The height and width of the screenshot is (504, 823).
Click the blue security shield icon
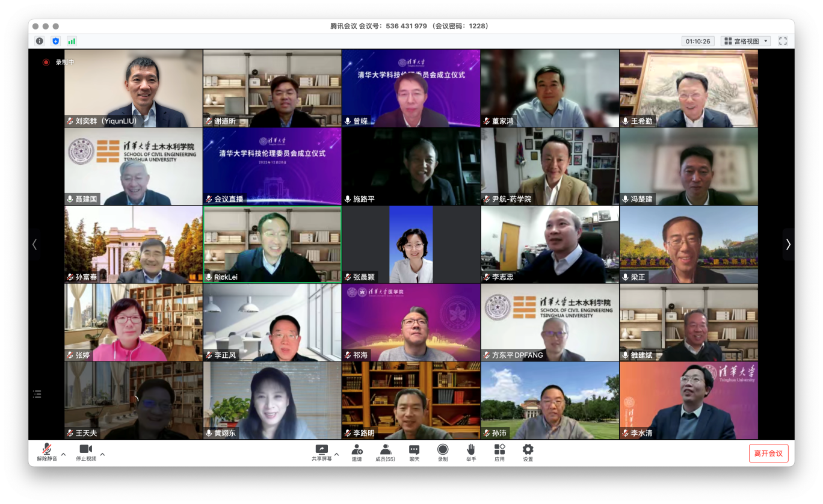coord(56,41)
